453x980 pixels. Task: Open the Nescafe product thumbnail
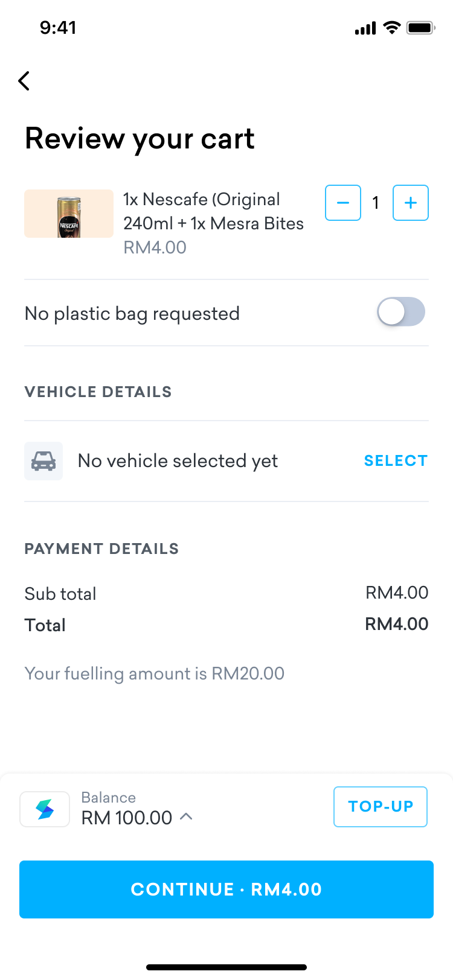(x=69, y=214)
